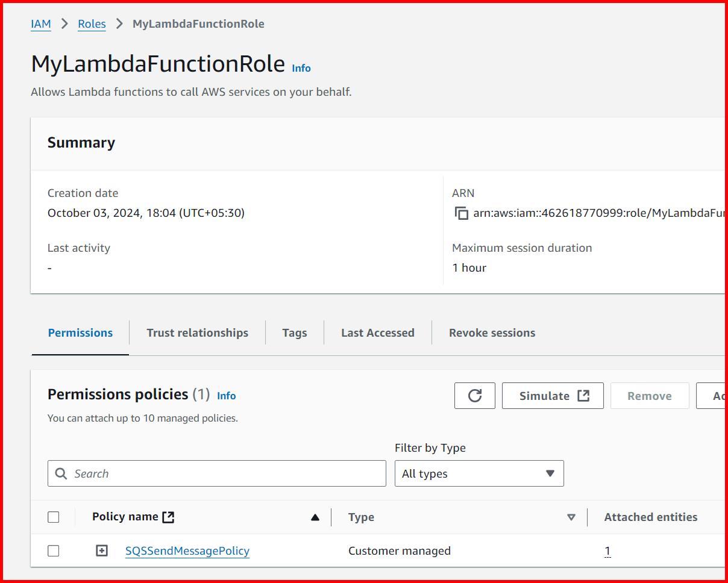This screenshot has width=728, height=583.
Task: Click the Customer managed type cell
Action: 400,550
